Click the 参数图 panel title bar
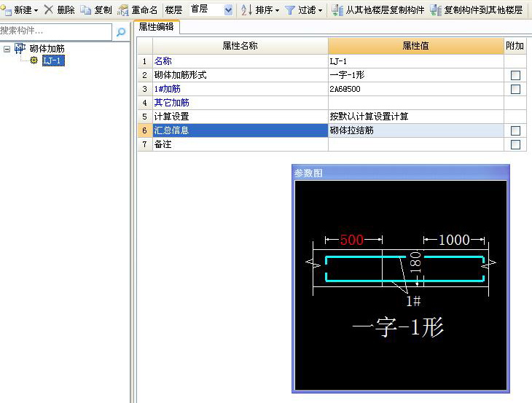This screenshot has width=532, height=403. pyautogui.click(x=401, y=173)
